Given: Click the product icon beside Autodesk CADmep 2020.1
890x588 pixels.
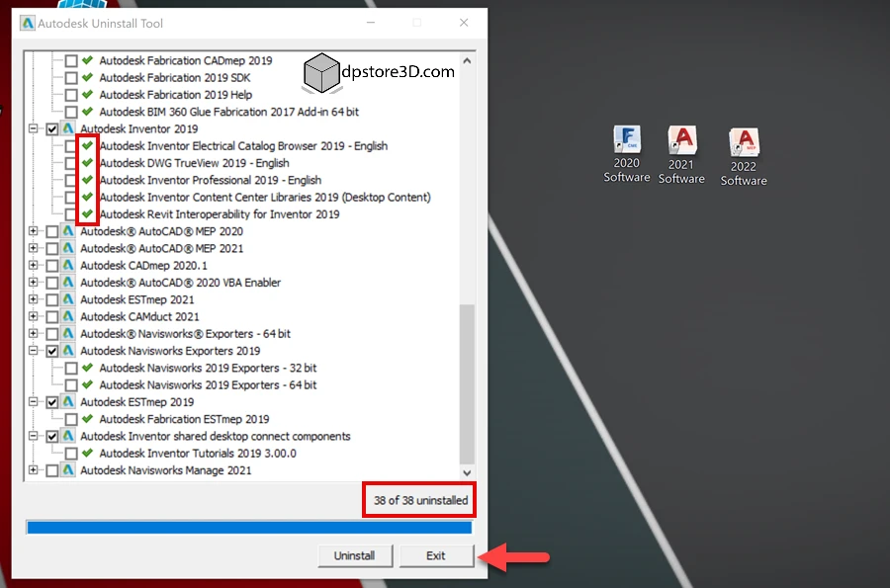Looking at the screenshot, I should (68, 266).
